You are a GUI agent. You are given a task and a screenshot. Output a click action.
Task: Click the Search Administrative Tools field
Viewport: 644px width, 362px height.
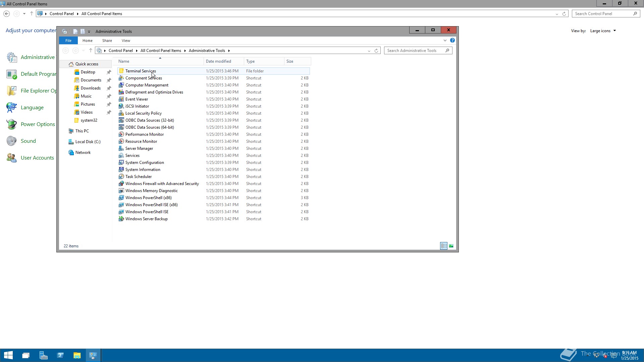[418, 51]
